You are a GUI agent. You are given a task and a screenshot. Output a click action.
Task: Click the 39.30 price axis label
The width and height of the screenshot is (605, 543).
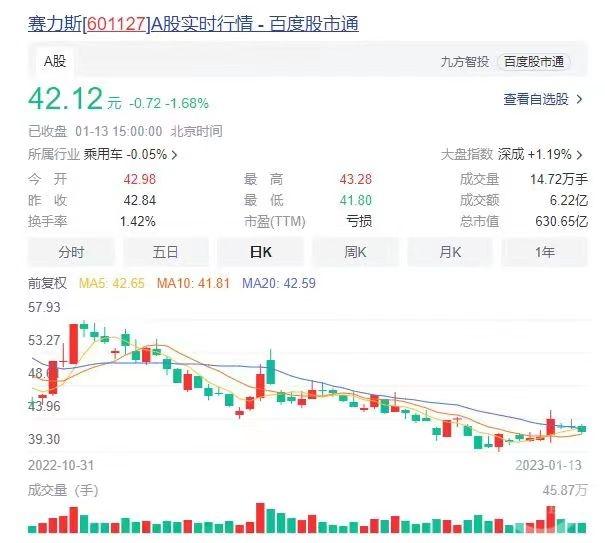44,439
